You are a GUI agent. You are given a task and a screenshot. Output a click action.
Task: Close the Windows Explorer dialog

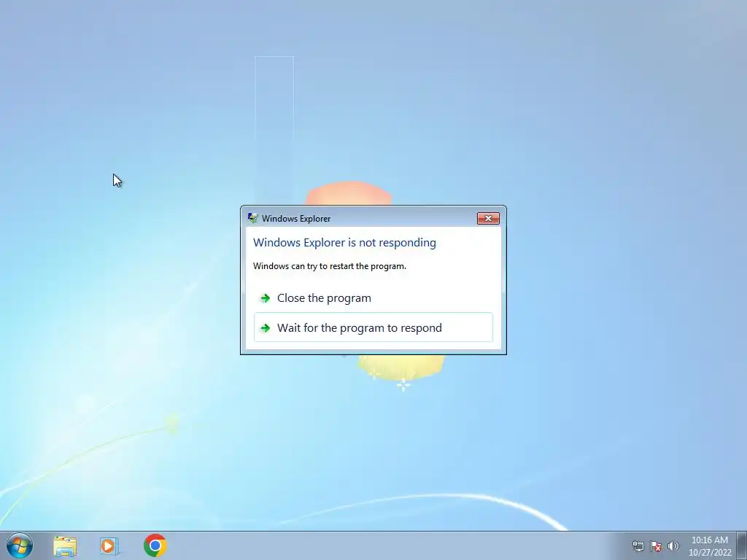pyautogui.click(x=488, y=219)
